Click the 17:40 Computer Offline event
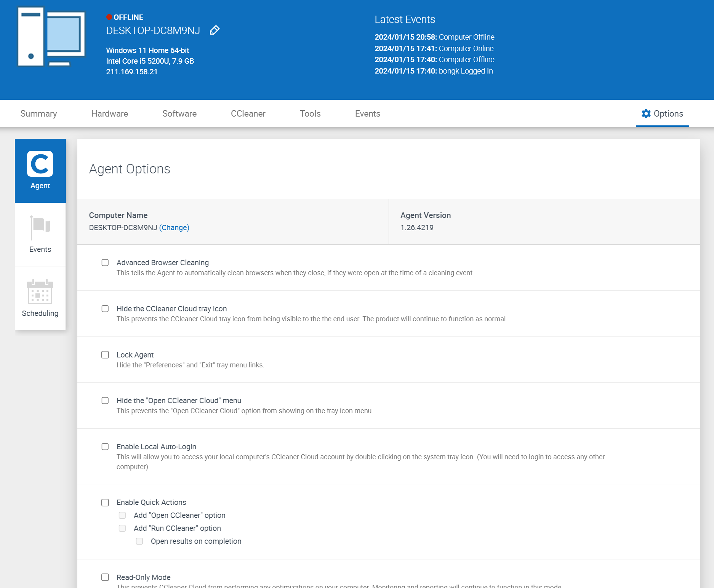 click(434, 59)
